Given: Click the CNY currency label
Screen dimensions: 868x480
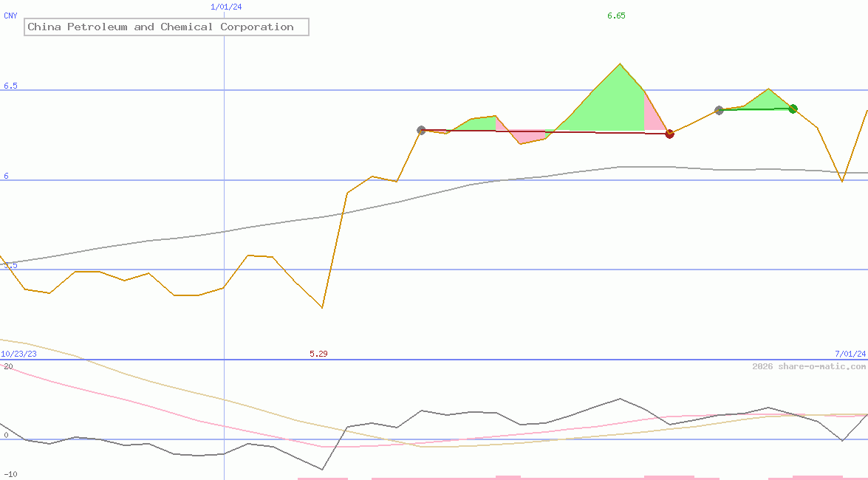Looking at the screenshot, I should click(x=10, y=16).
